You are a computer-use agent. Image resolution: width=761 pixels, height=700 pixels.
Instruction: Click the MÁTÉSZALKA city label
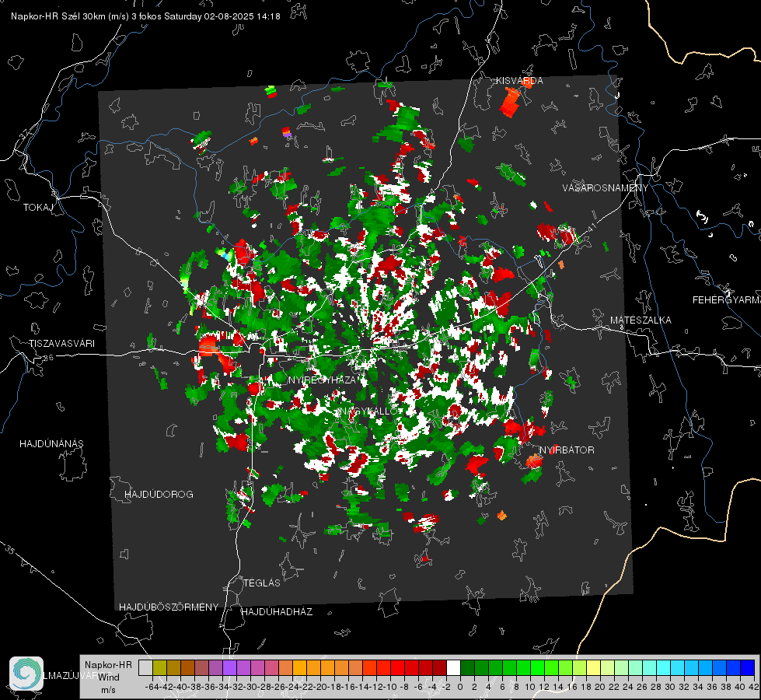(641, 320)
